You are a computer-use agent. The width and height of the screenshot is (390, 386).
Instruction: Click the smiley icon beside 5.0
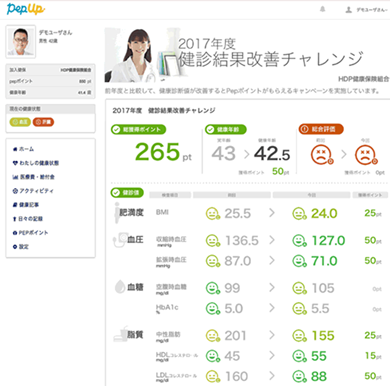[213, 309]
